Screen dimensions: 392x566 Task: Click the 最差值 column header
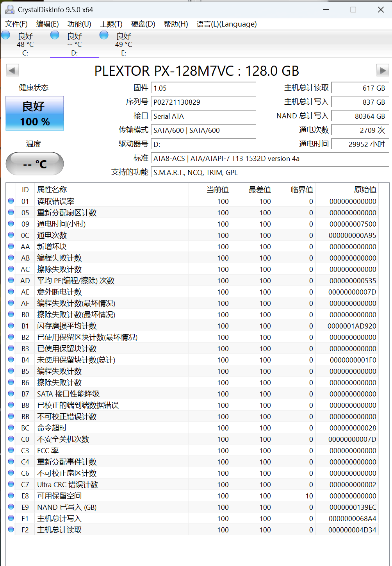[252, 189]
